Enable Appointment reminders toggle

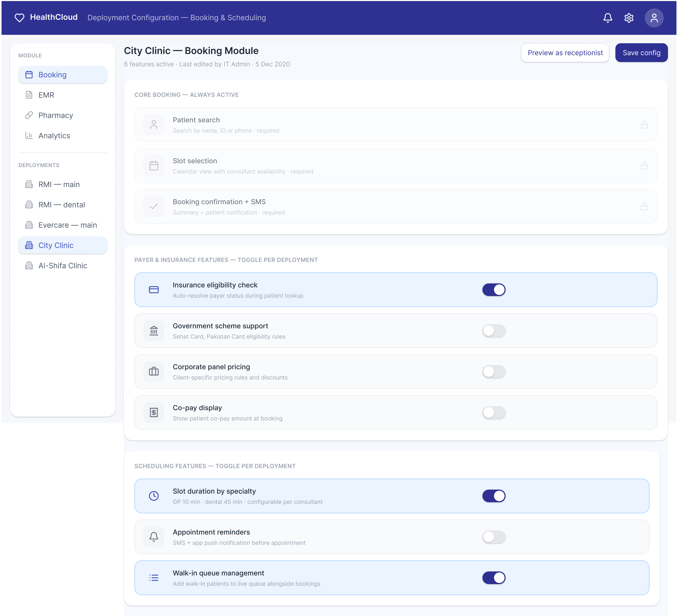[494, 537]
